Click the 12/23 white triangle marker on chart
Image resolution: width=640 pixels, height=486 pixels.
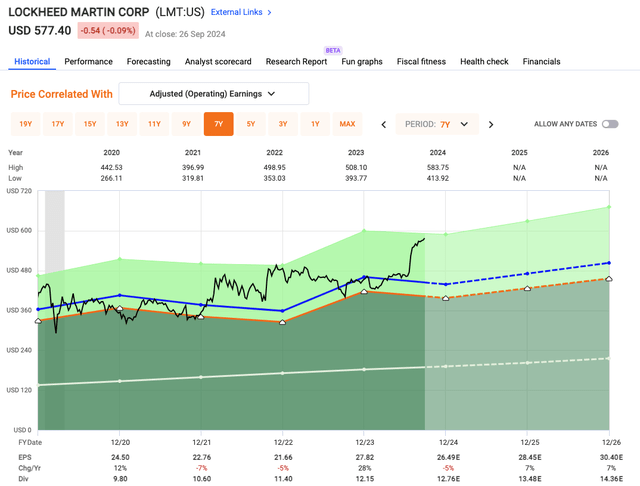coord(364,292)
